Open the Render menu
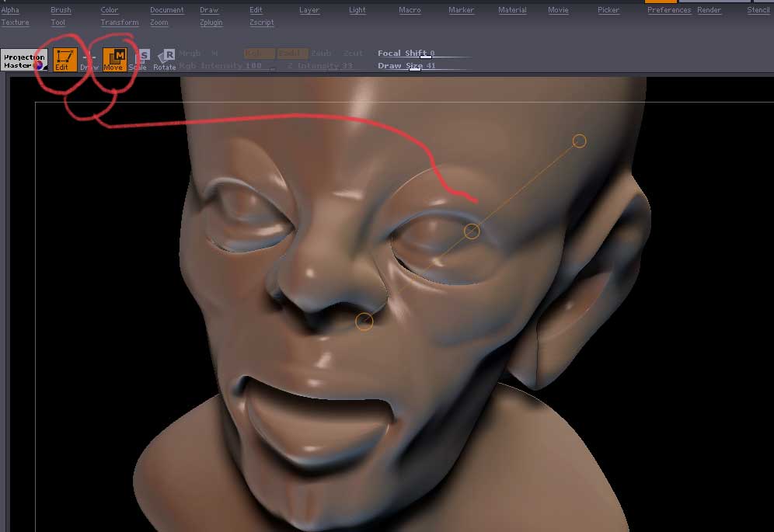Image resolution: width=774 pixels, height=532 pixels. click(x=709, y=10)
